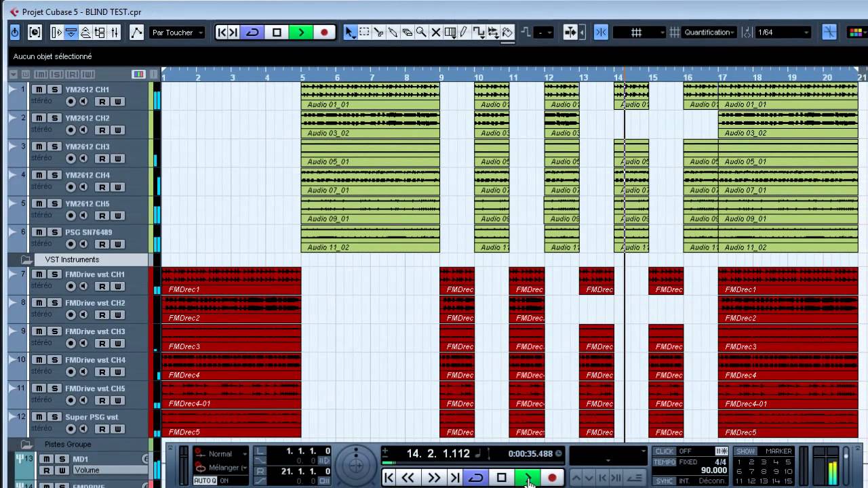Viewport: 868px width, 488px height.
Task: Open the color picker palette icon
Action: point(856,32)
